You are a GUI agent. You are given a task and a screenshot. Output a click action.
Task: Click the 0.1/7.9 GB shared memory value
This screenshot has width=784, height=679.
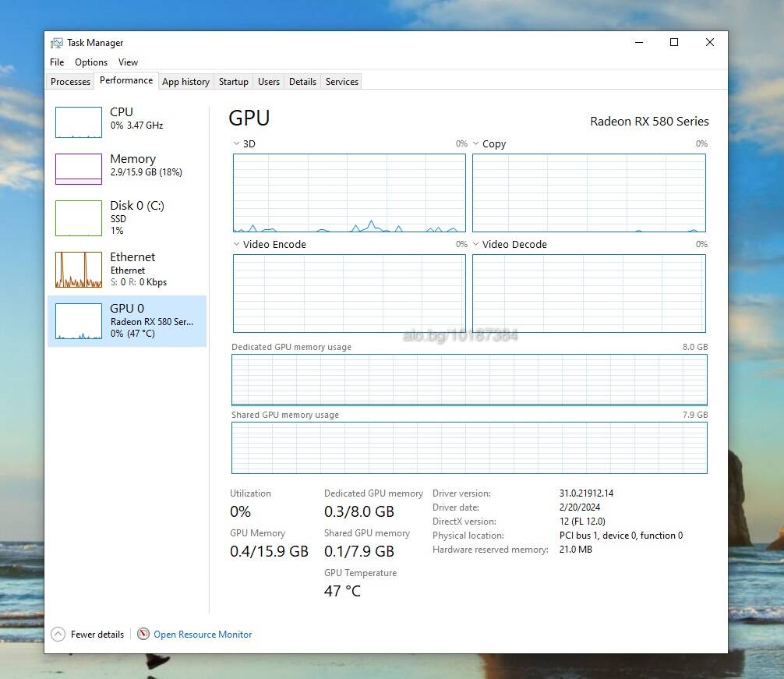pyautogui.click(x=359, y=551)
